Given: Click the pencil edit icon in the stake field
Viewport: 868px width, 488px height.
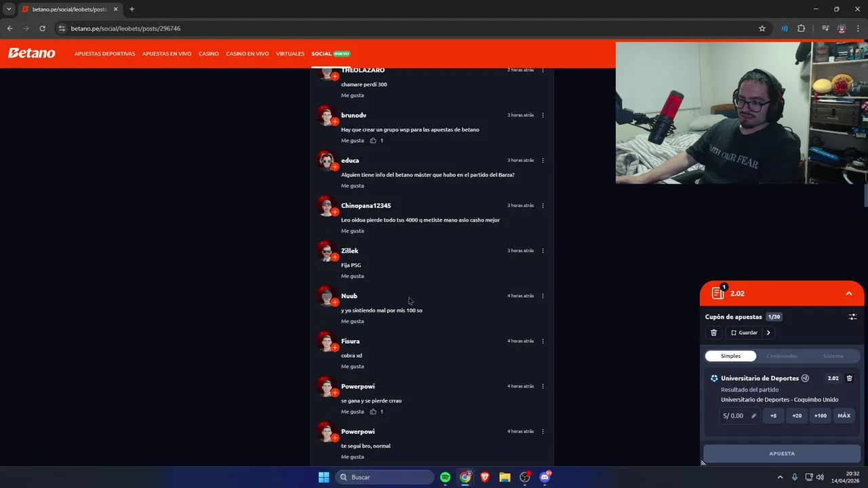Looking at the screenshot, I should 753,416.
